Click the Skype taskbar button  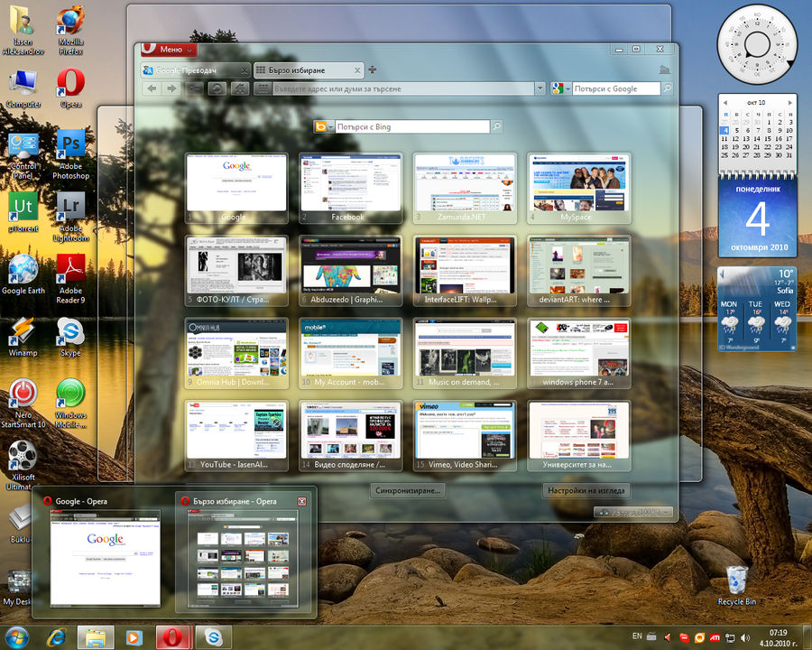[x=213, y=637]
